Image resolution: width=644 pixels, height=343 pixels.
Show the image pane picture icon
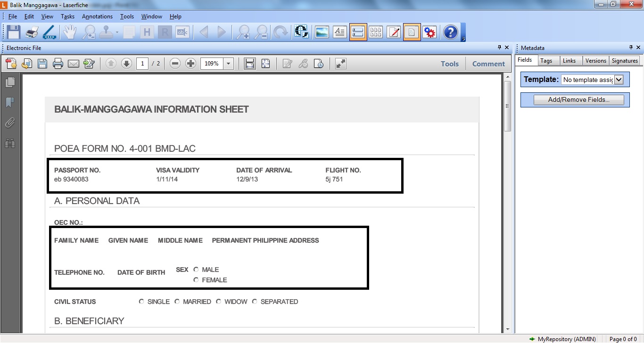[322, 32]
